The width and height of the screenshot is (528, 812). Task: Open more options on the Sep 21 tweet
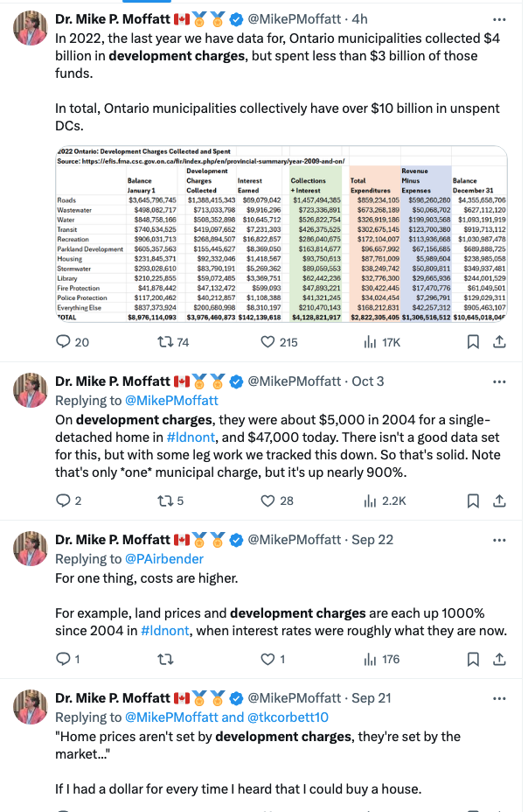click(x=499, y=698)
